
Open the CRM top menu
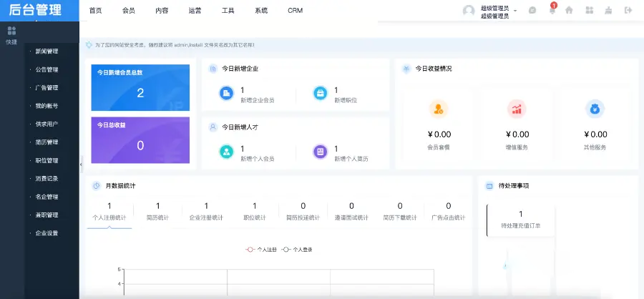point(295,11)
